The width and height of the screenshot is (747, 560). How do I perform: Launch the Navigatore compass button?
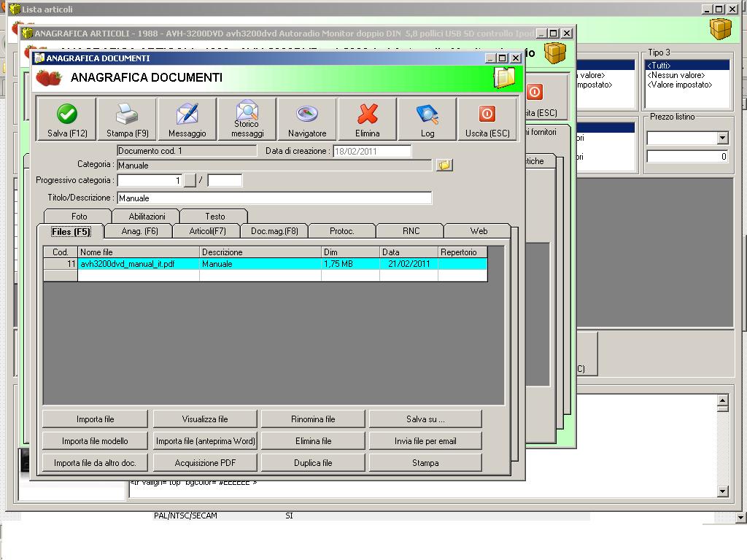coord(307,119)
